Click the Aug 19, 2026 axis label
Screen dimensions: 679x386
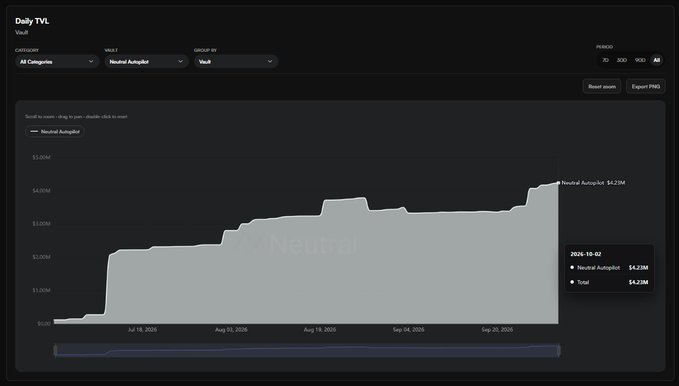click(320, 330)
